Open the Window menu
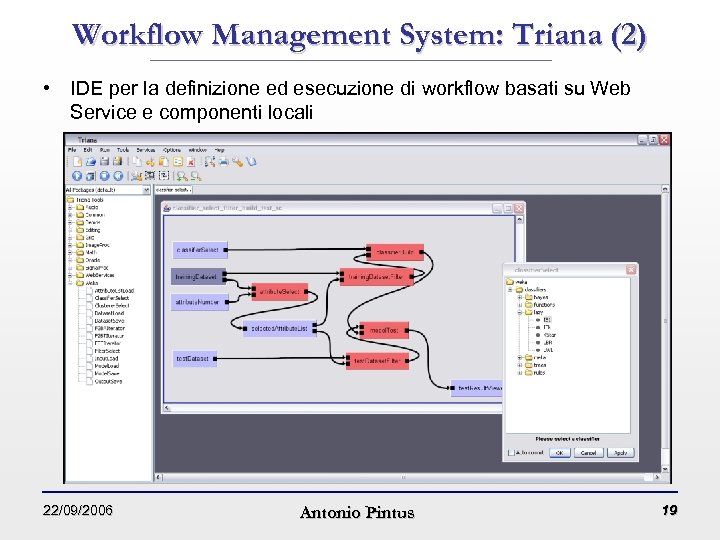Screen dimensions: 720x540 click(197, 150)
